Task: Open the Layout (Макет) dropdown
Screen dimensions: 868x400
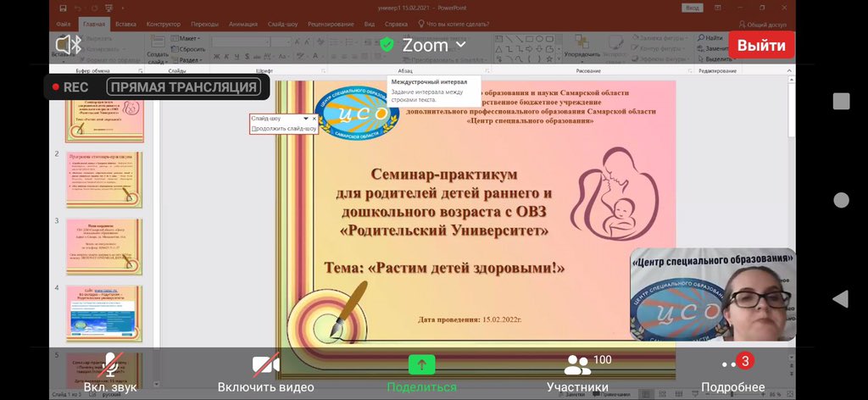Action: (x=186, y=39)
